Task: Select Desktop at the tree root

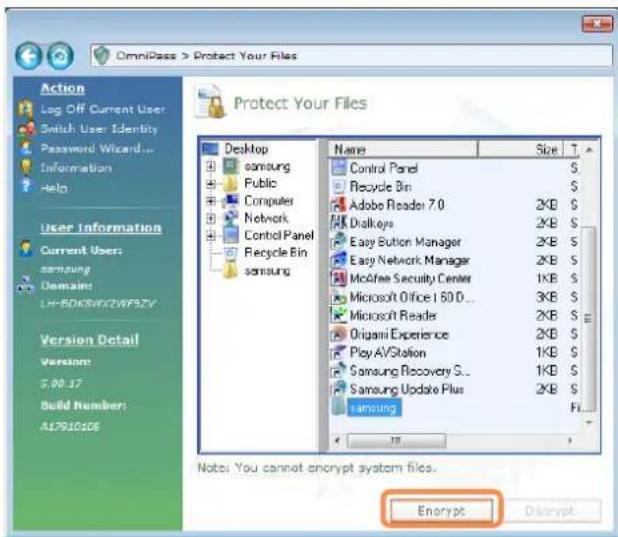Action: point(246,149)
